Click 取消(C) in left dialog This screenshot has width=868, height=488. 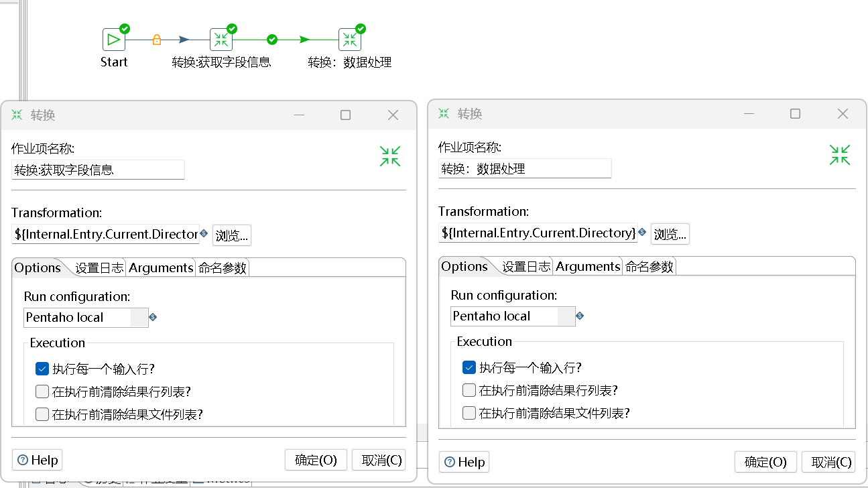(x=379, y=460)
